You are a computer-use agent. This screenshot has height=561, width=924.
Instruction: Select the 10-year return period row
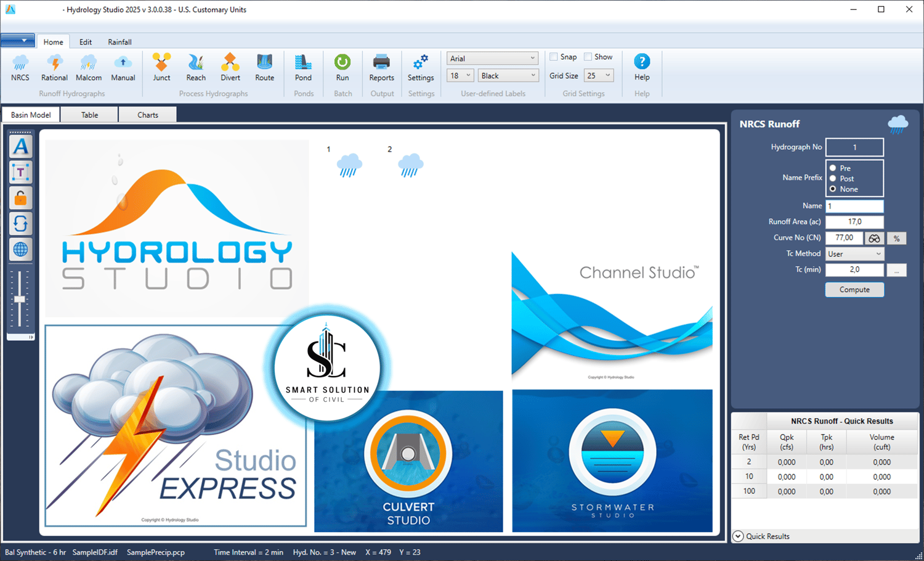(824, 477)
